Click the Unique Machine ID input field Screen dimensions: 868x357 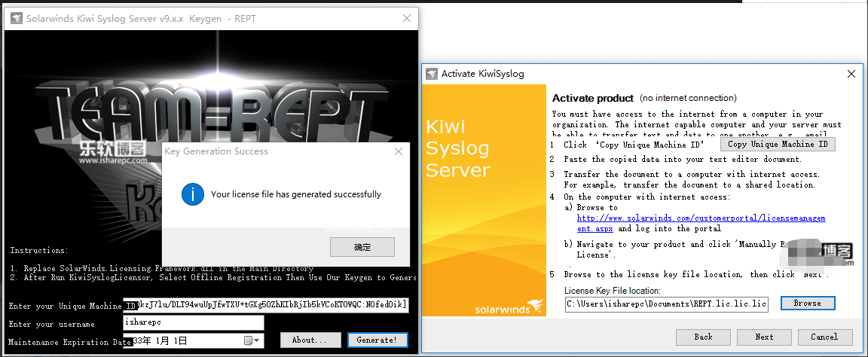coord(266,304)
